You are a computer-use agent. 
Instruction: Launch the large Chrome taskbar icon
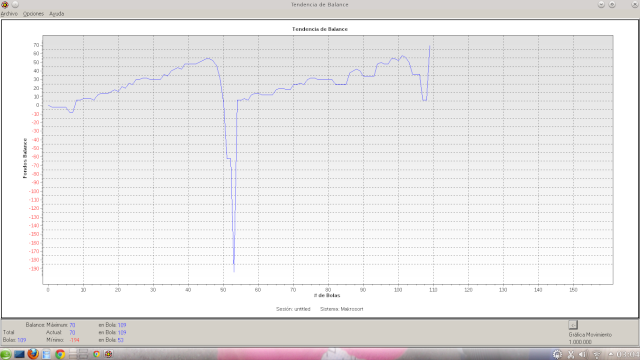click(x=60, y=354)
